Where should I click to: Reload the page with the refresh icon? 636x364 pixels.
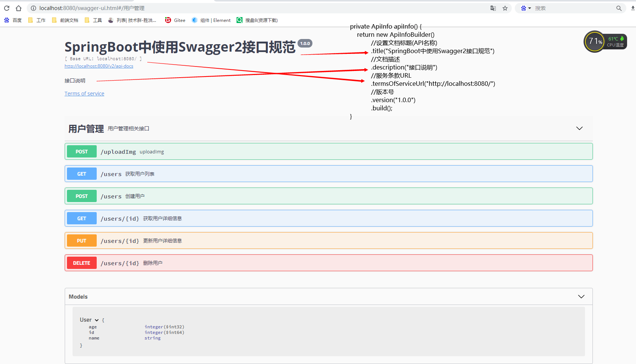[x=7, y=8]
